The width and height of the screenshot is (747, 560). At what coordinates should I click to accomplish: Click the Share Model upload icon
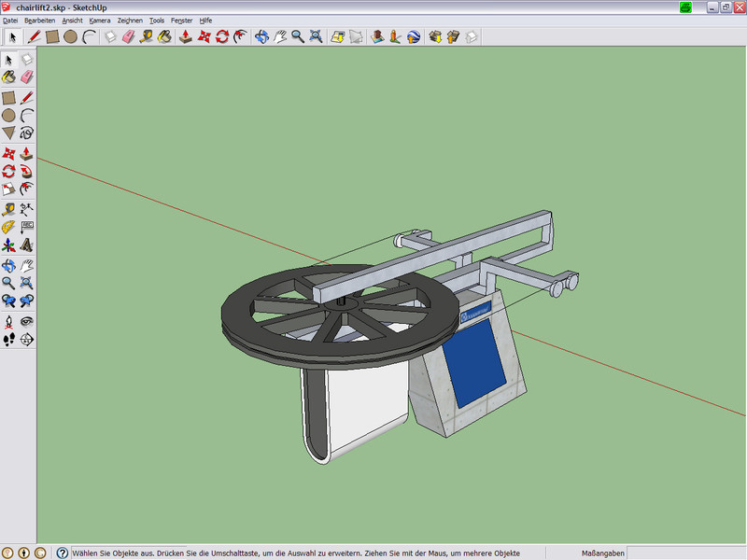coord(453,36)
